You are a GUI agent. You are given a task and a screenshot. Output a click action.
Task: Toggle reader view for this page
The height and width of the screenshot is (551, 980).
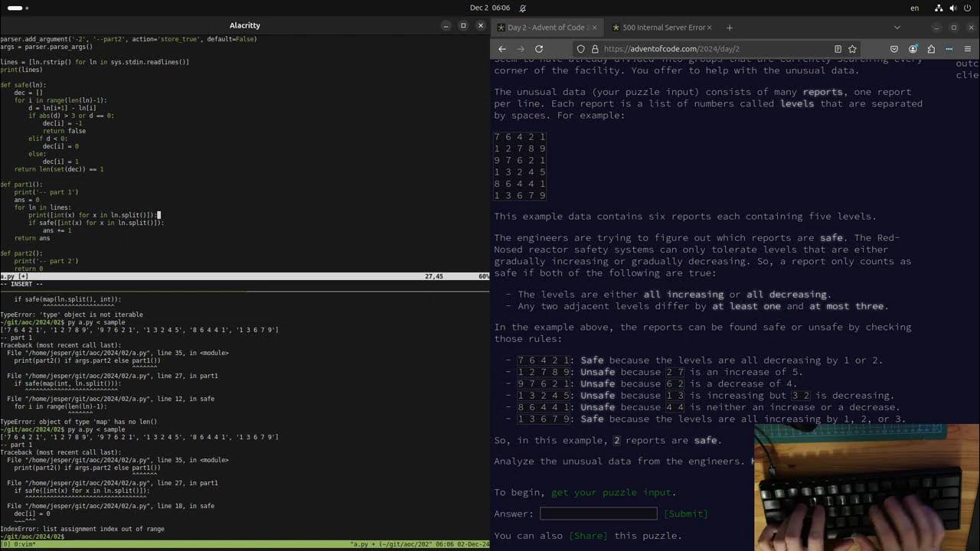pos(838,49)
